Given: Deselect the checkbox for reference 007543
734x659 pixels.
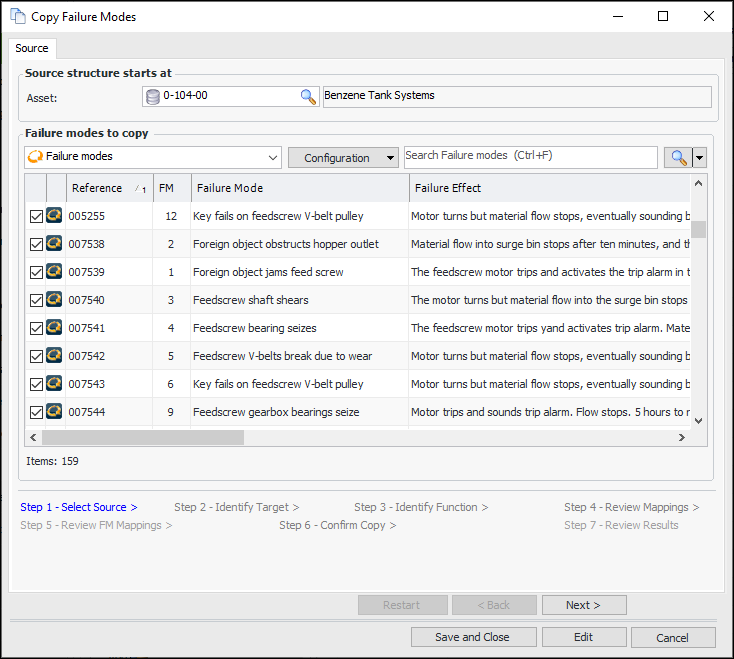Looking at the screenshot, I should pos(36,384).
